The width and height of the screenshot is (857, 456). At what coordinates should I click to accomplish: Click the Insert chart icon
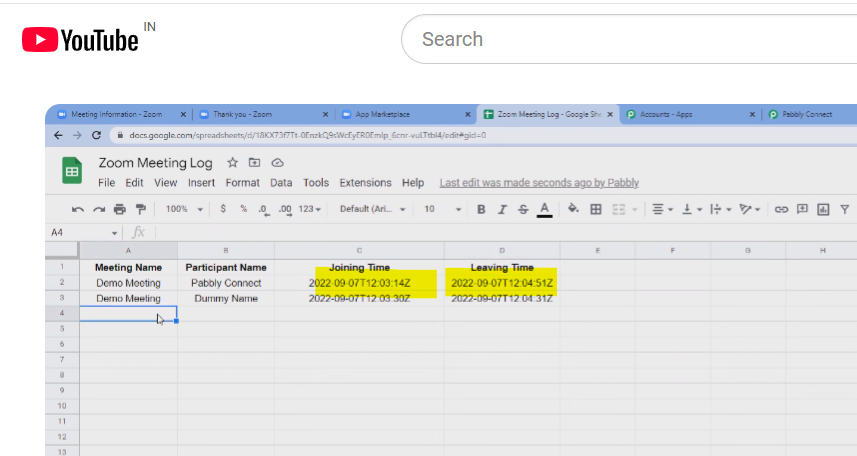(823, 209)
